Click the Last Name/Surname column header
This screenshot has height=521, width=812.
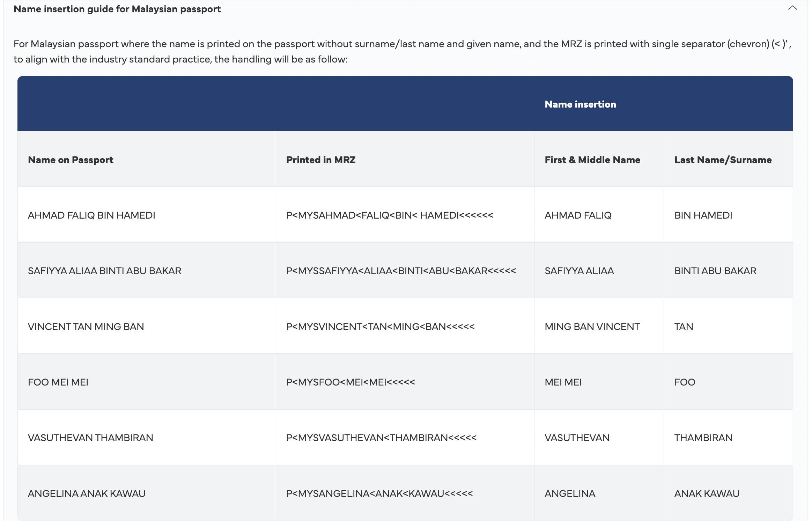coord(723,160)
